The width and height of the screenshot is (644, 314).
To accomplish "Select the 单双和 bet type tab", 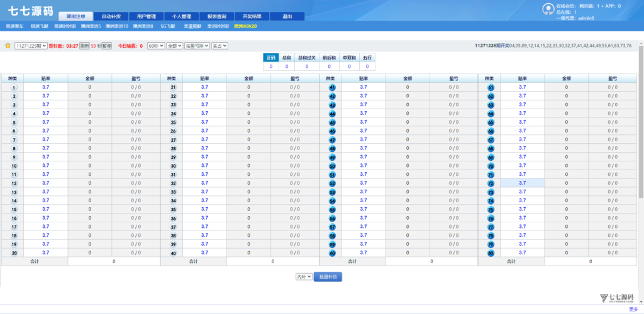I will coord(349,58).
